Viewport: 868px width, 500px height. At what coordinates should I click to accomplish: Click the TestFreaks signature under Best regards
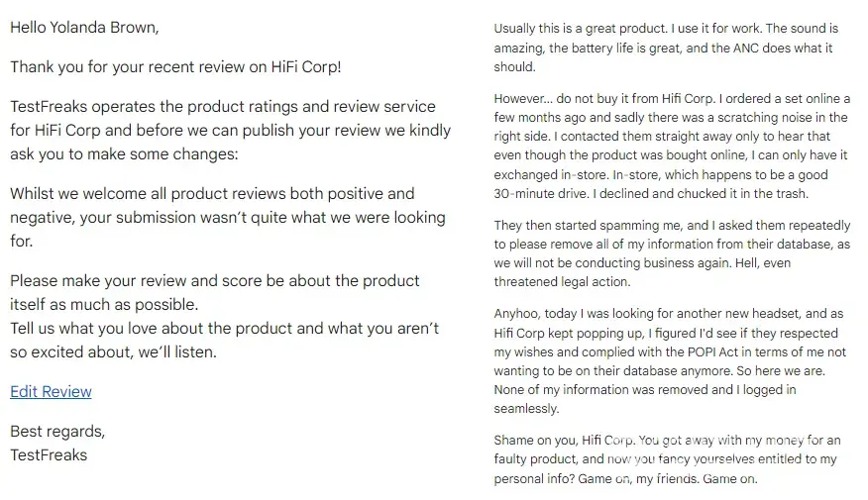pyautogui.click(x=49, y=455)
